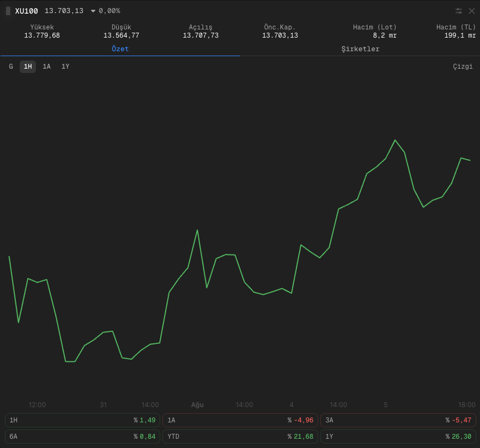Click the YTD performance box showing 21,68
The height and width of the screenshot is (448, 480).
pos(240,437)
